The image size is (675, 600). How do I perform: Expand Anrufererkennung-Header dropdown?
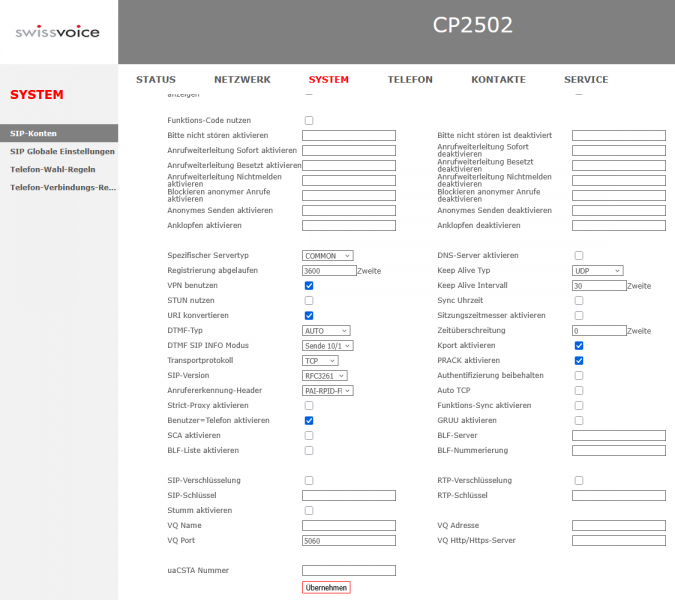[328, 391]
